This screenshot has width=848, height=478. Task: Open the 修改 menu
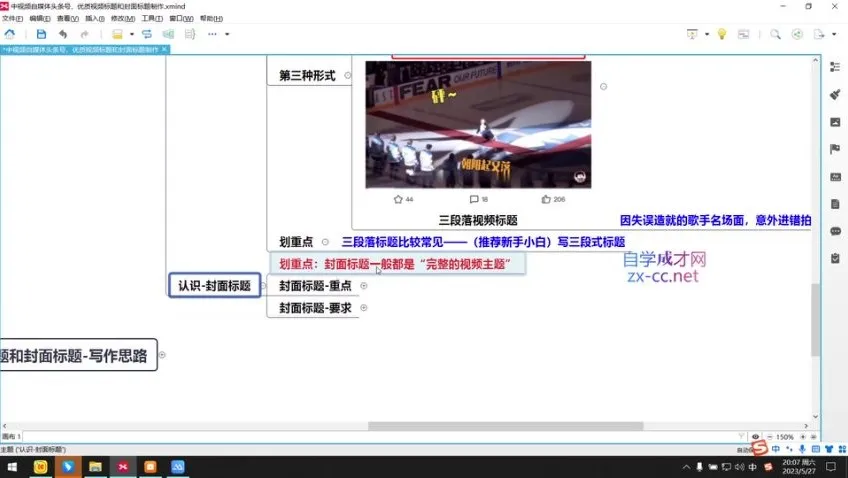pos(123,18)
